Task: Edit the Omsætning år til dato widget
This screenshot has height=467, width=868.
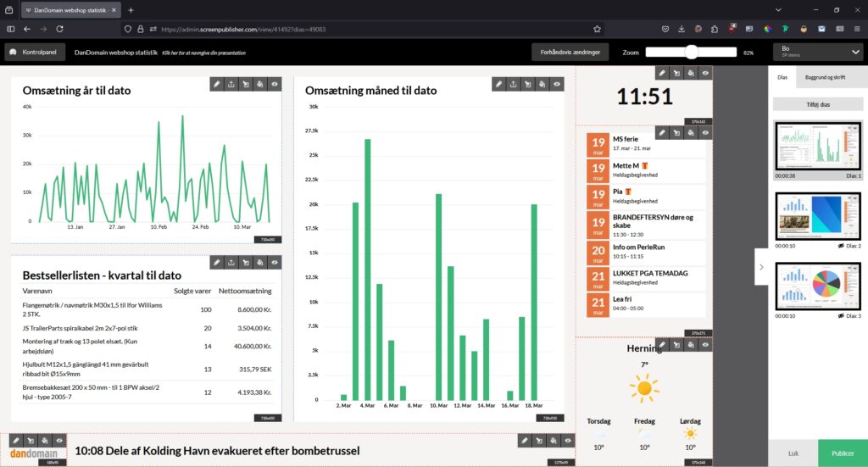Action: click(217, 84)
